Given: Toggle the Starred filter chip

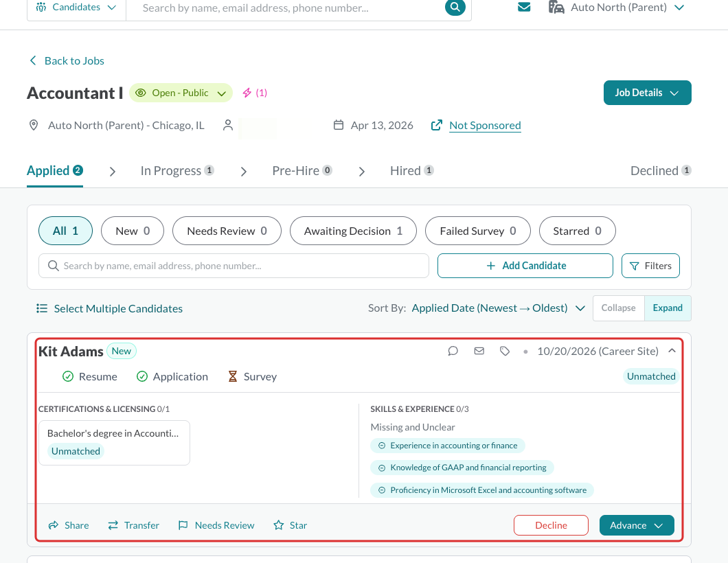Looking at the screenshot, I should (577, 231).
